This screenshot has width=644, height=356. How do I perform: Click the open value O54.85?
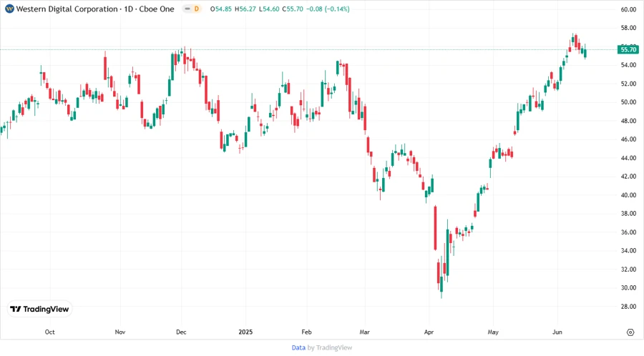pyautogui.click(x=221, y=9)
